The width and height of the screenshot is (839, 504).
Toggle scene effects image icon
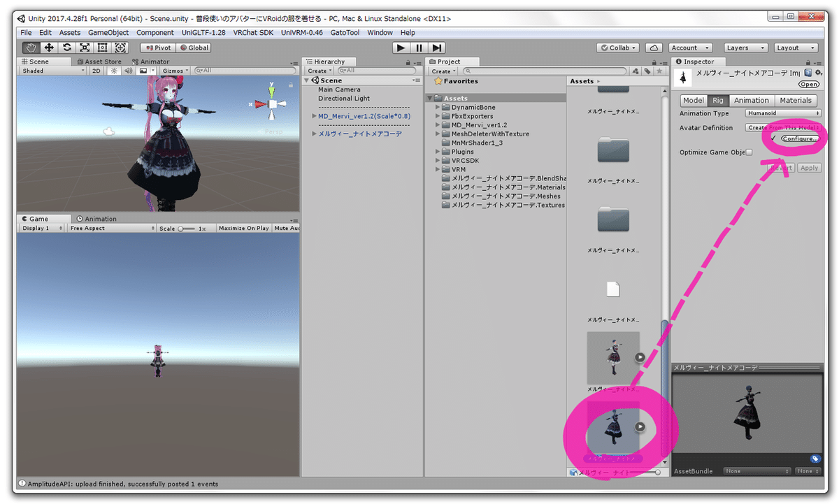tap(143, 71)
